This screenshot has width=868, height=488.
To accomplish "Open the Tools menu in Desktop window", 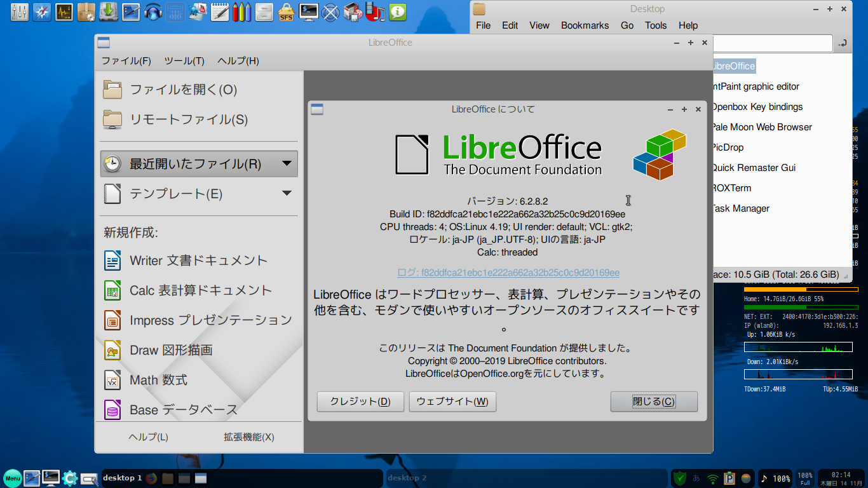I will pos(656,25).
